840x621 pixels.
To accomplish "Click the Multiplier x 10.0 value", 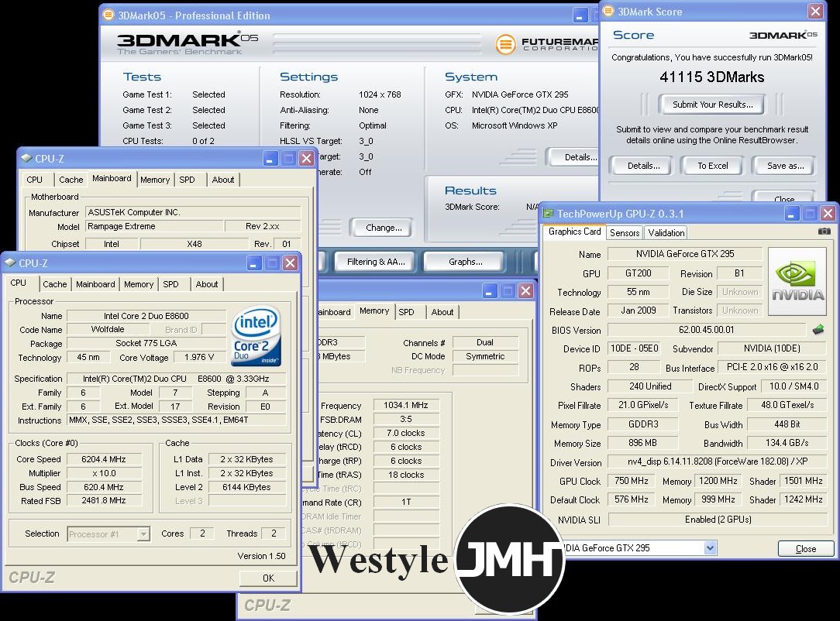I will click(104, 473).
